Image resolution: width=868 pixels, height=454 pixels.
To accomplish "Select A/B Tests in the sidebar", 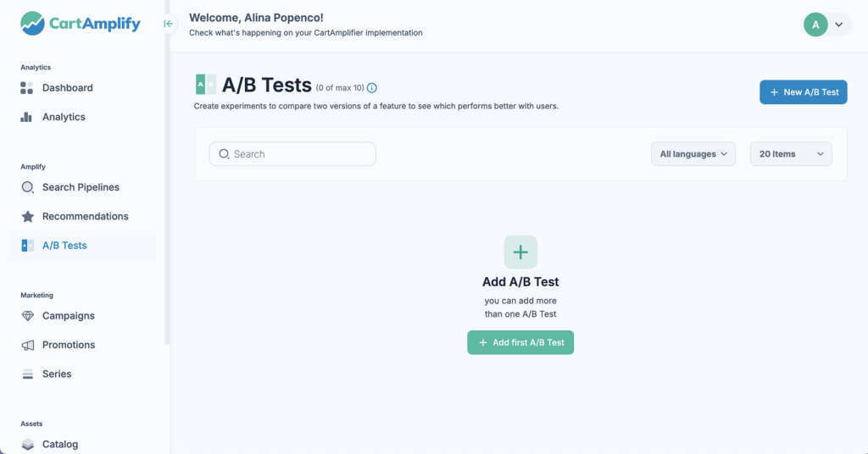I will tap(64, 246).
